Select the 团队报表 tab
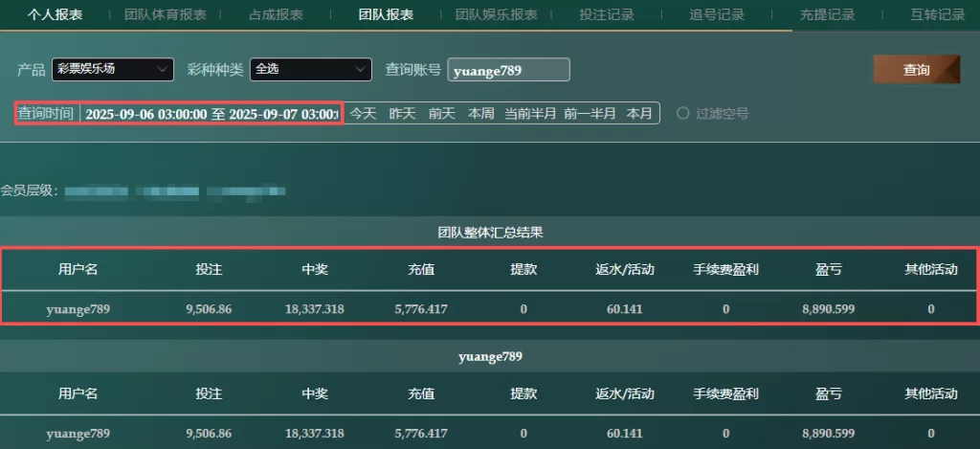The height and width of the screenshot is (449, 980). click(386, 15)
